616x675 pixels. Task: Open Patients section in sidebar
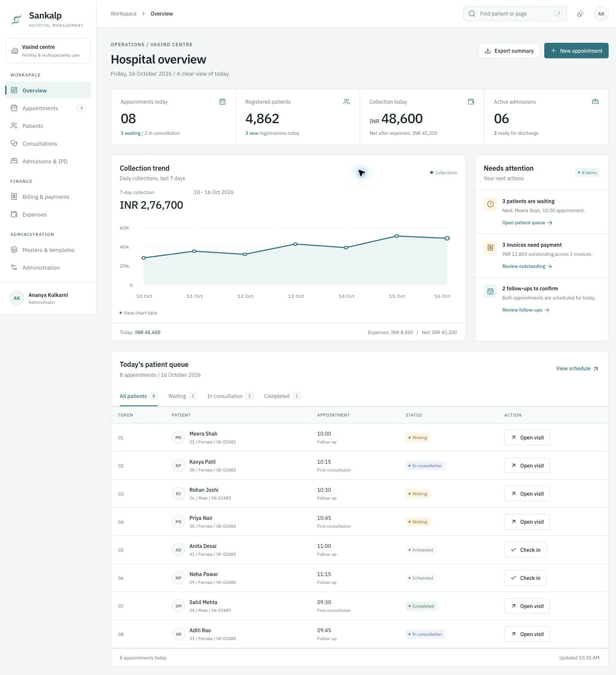tap(48, 126)
